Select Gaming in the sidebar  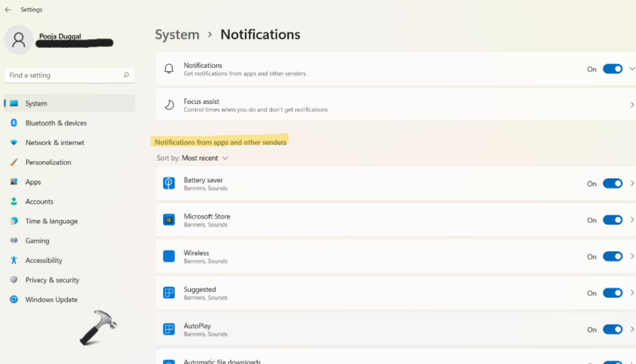coord(37,241)
